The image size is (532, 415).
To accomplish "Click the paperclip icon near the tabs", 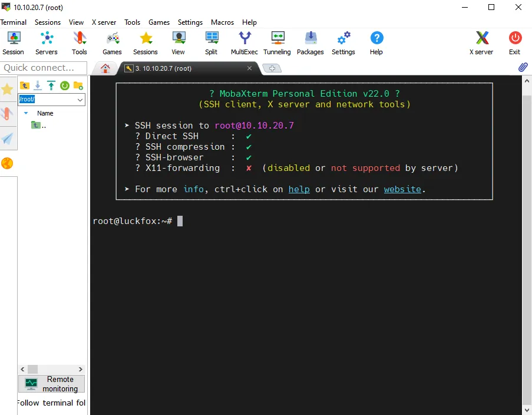I will pyautogui.click(x=523, y=67).
